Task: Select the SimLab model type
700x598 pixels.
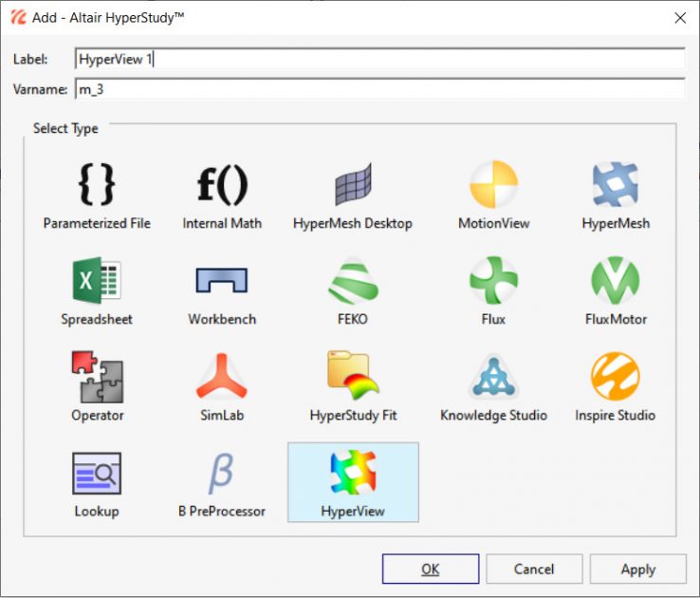Action: point(222,378)
